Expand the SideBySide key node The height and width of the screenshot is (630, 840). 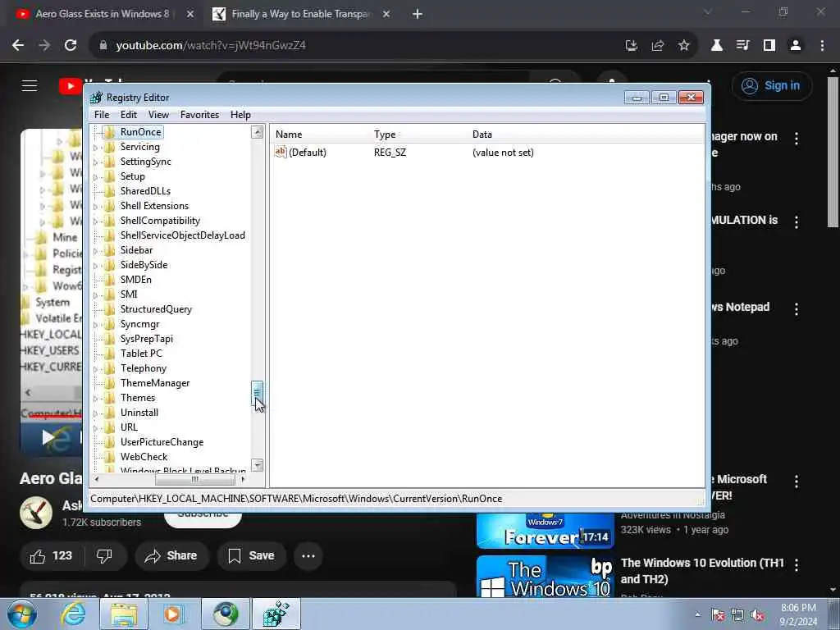(96, 265)
